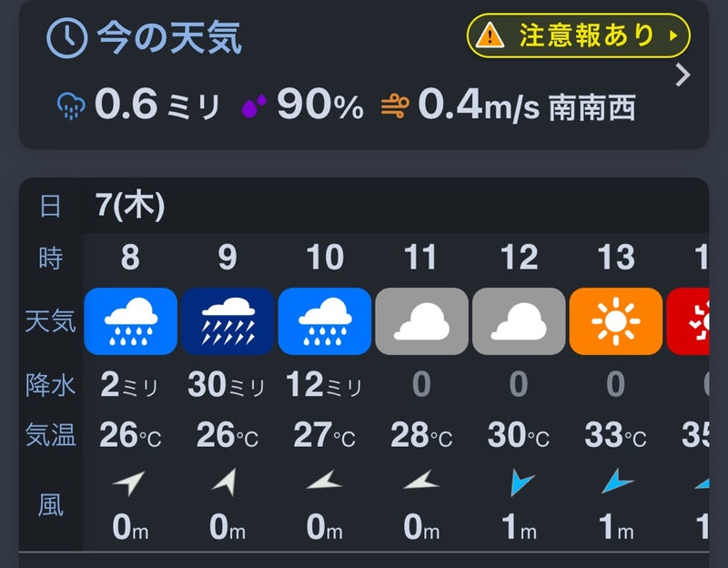Click the blue wind arrow at 12 o'clock
This screenshot has height=568, width=728.
click(521, 482)
